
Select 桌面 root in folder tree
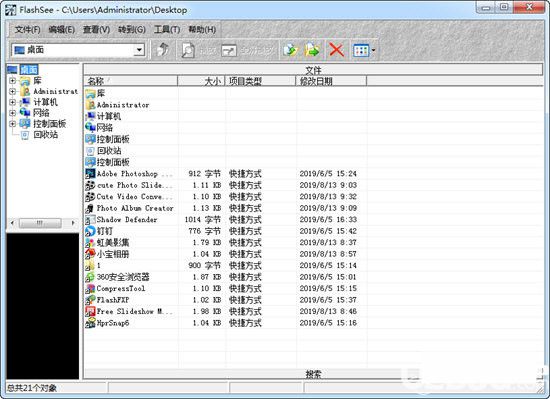[29, 69]
